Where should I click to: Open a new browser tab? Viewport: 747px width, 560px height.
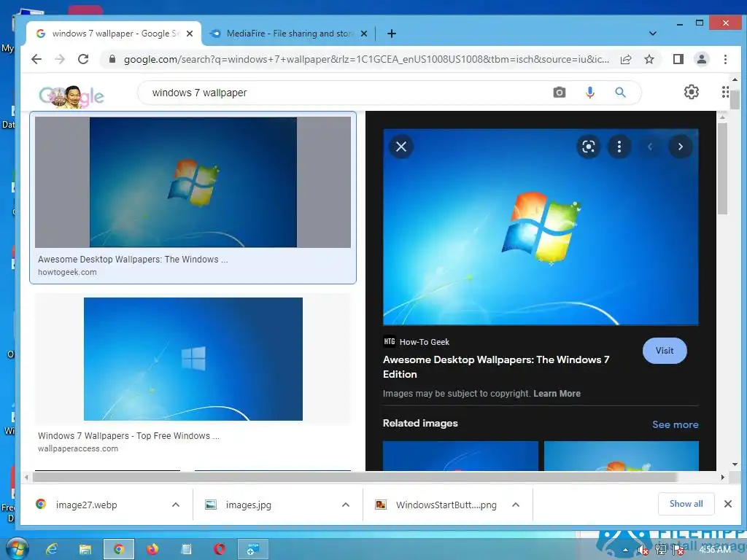[x=392, y=34]
